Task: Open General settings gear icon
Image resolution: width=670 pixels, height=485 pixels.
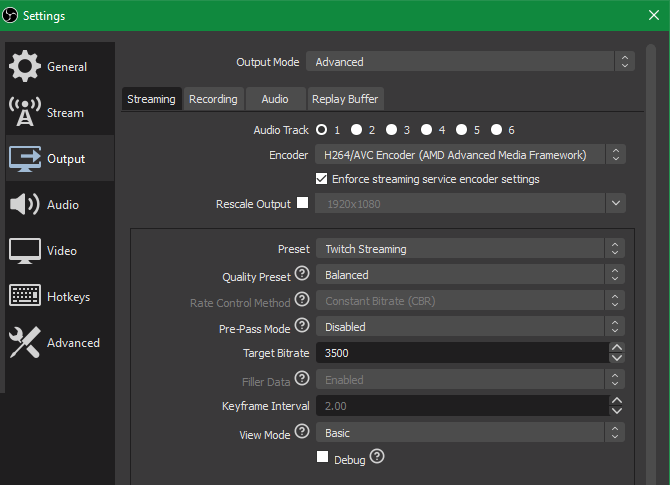Action: coord(25,67)
